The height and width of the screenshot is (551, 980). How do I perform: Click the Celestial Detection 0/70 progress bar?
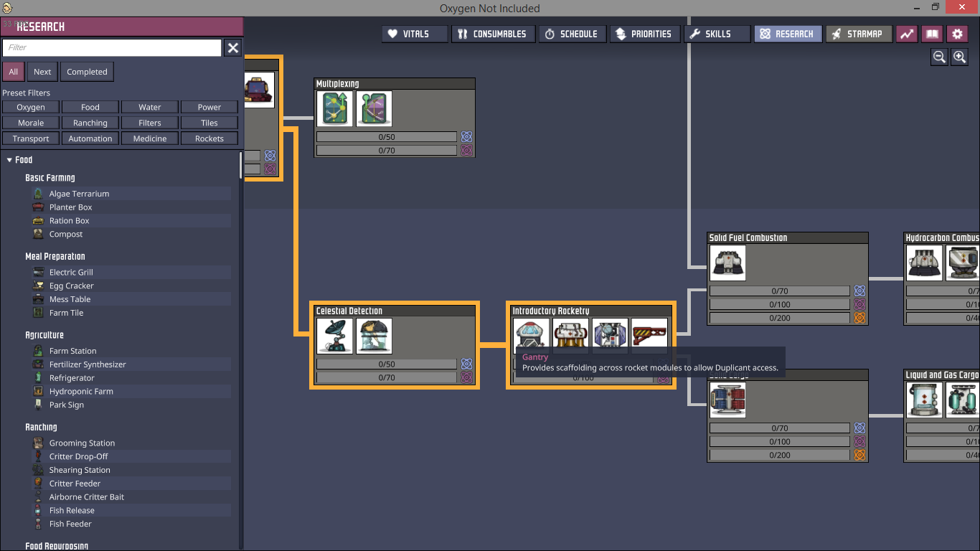[x=387, y=377]
